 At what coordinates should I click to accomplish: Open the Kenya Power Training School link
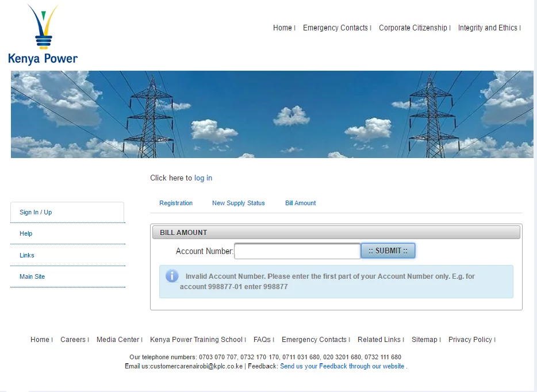pos(196,340)
